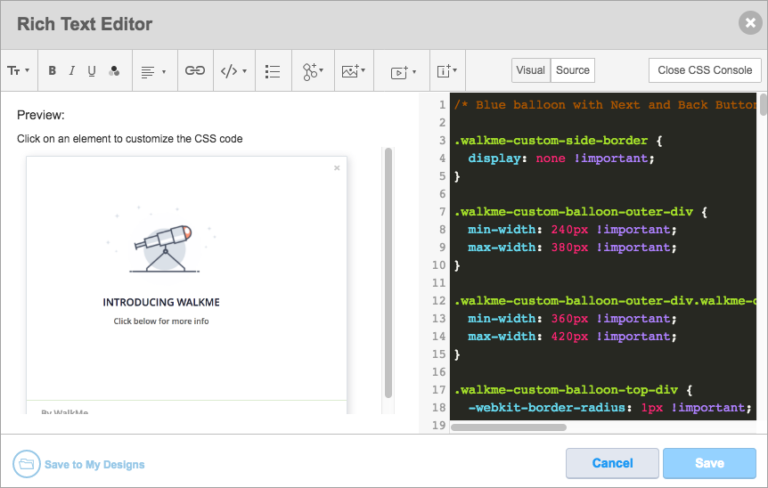Expand the font size dropdown arrow

pos(27,70)
